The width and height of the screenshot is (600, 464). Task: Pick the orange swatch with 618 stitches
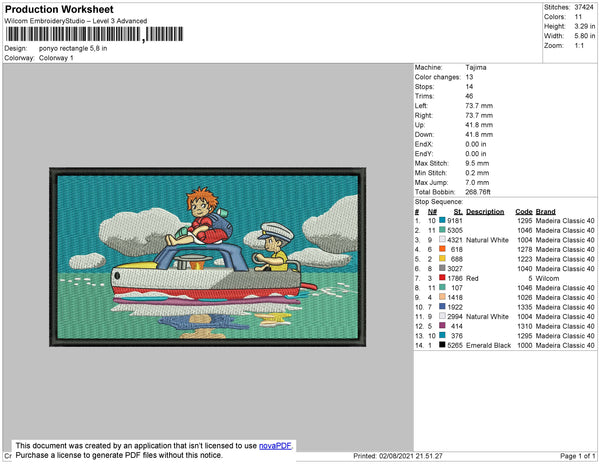[x=442, y=249]
